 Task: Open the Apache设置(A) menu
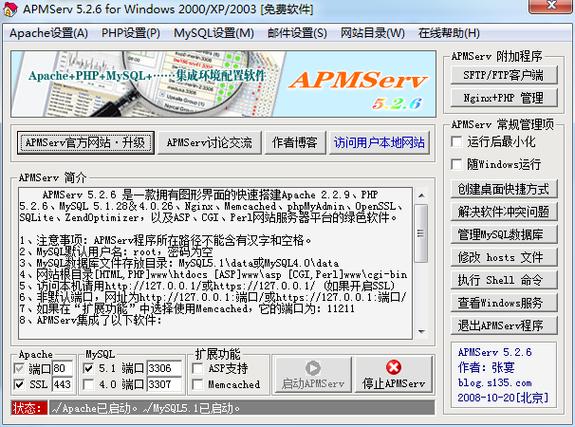point(49,33)
